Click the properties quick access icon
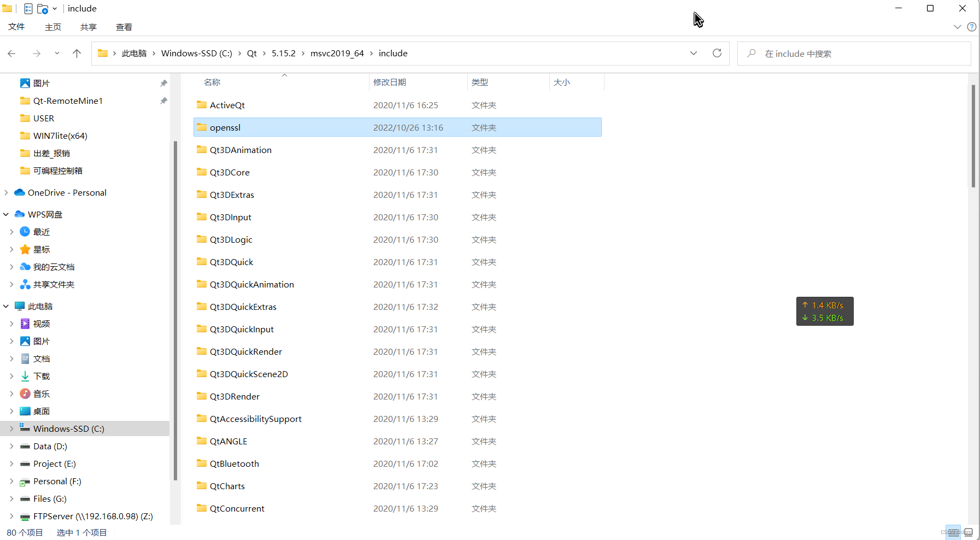The image size is (980, 540). point(28,9)
